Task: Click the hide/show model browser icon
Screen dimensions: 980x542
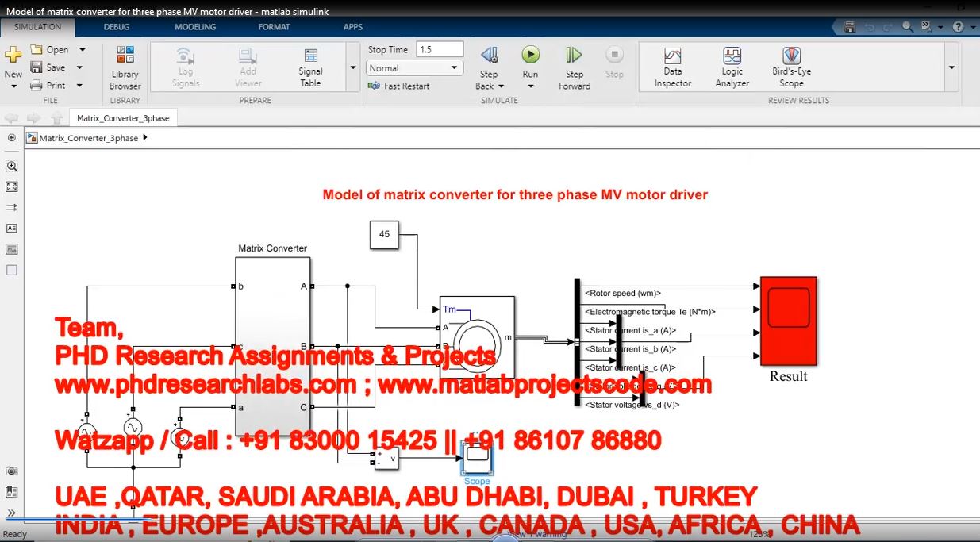Action: pyautogui.click(x=11, y=137)
